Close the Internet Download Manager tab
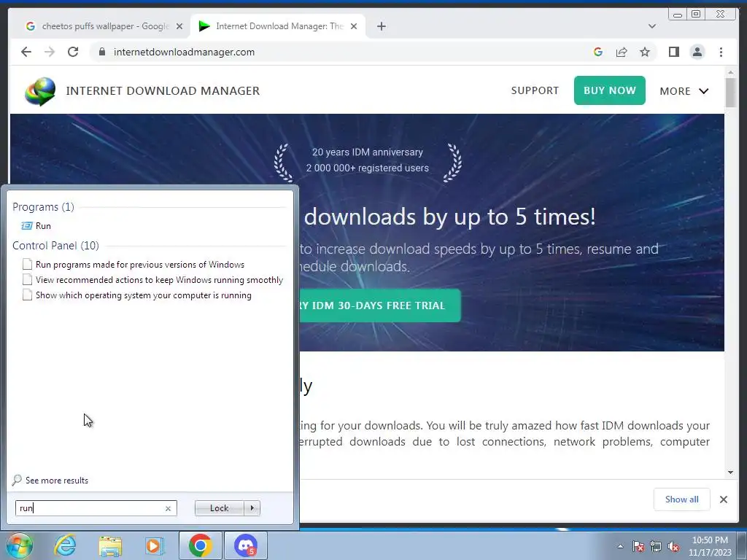The width and height of the screenshot is (747, 560). click(x=354, y=27)
